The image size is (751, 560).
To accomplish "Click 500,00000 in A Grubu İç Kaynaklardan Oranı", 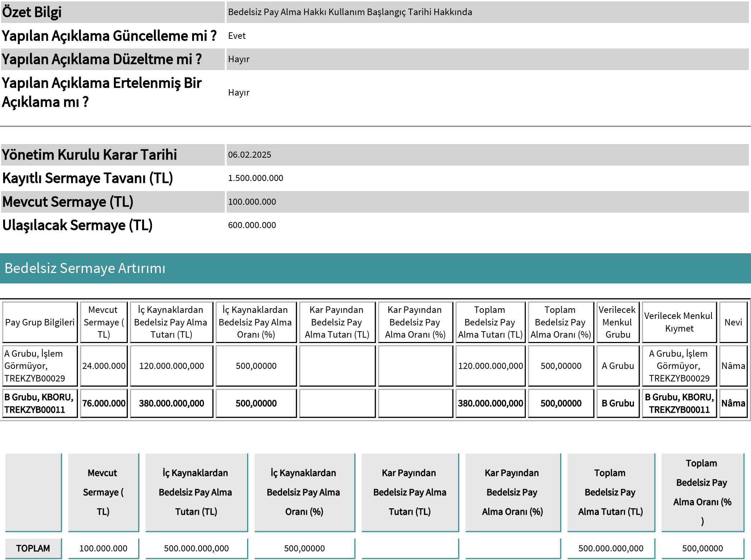I will [256, 366].
